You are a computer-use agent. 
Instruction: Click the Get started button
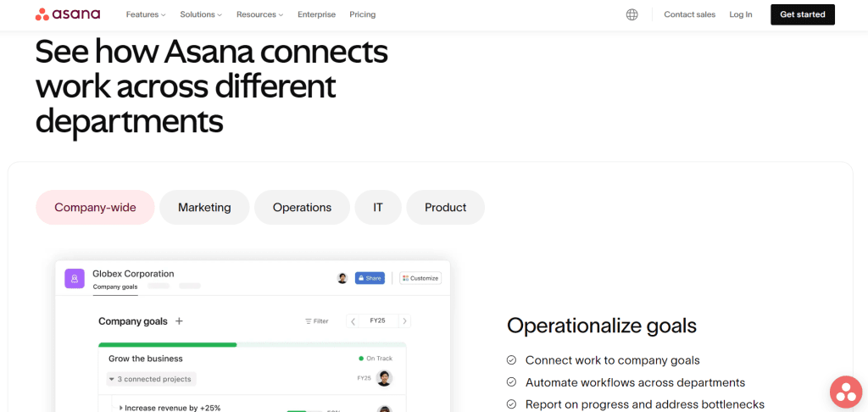pos(803,15)
